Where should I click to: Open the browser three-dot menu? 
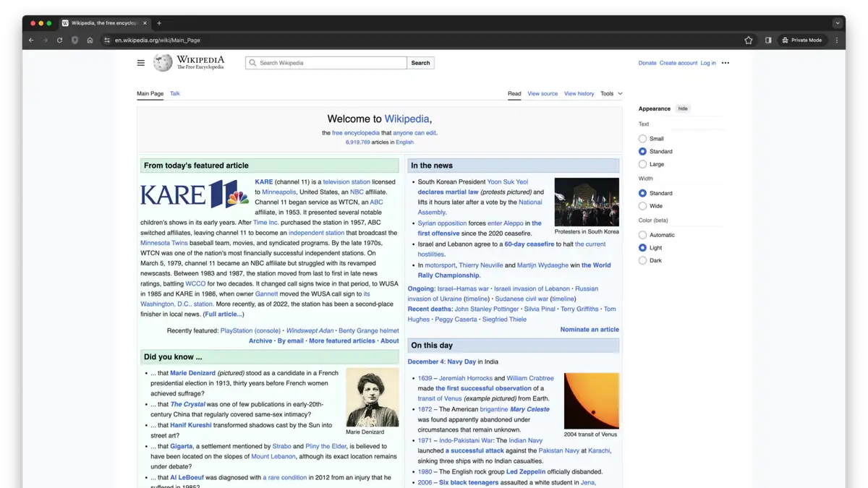[837, 40]
